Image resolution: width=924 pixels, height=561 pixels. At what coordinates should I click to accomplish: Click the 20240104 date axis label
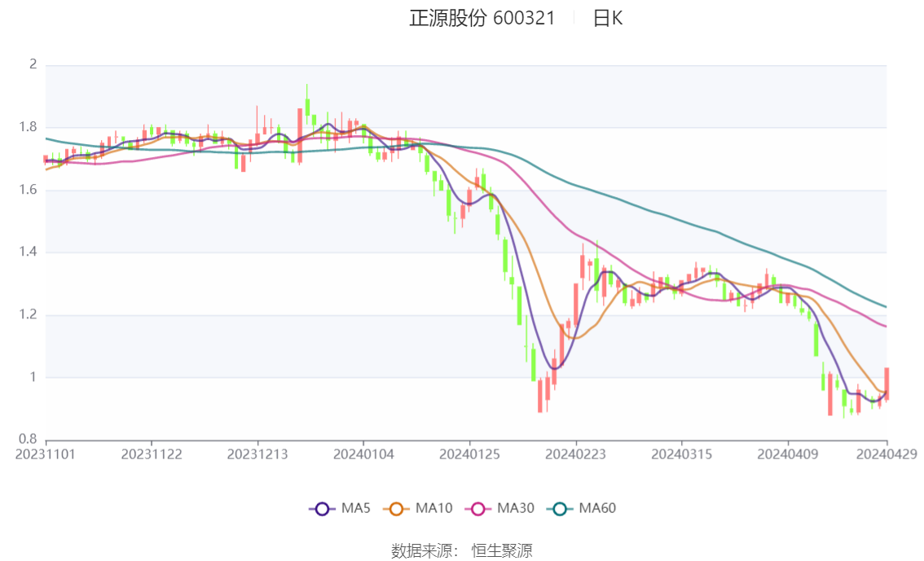(363, 454)
